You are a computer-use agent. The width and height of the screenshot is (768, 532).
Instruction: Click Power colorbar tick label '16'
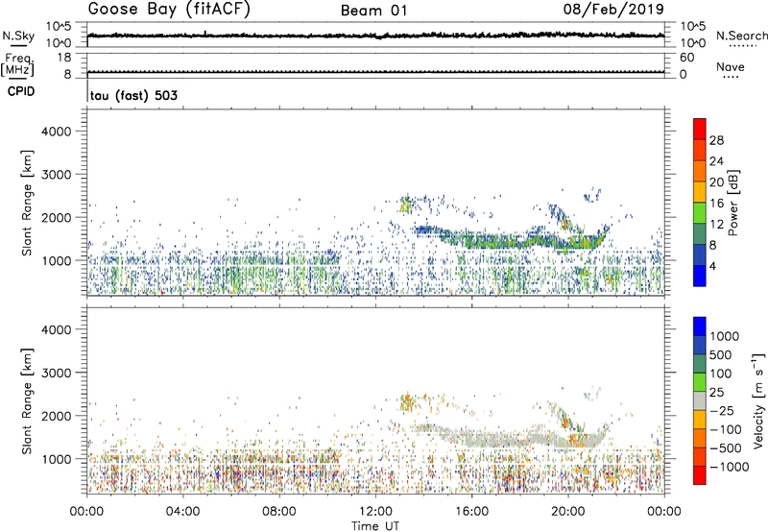point(716,203)
